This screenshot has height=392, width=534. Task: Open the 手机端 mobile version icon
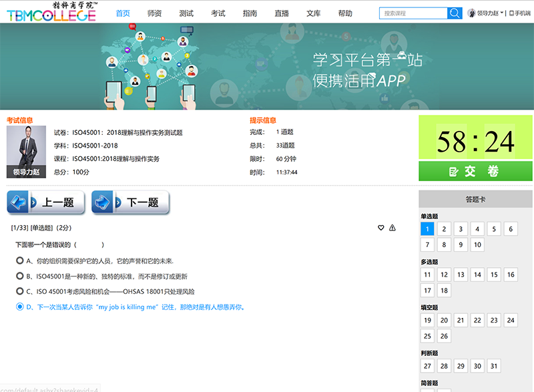(x=519, y=13)
